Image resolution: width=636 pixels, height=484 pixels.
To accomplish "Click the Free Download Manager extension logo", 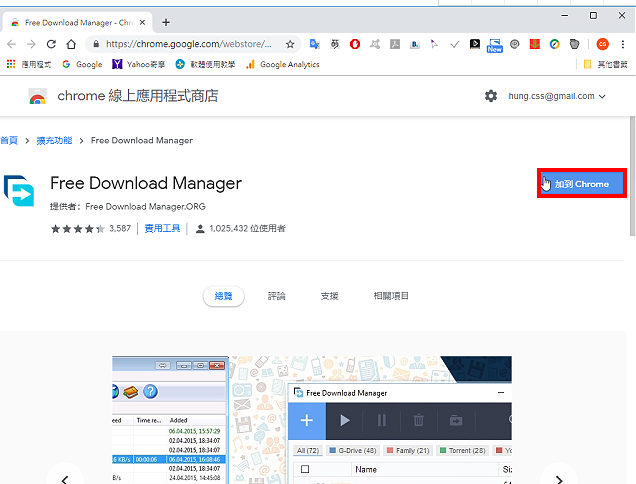I will pyautogui.click(x=19, y=190).
